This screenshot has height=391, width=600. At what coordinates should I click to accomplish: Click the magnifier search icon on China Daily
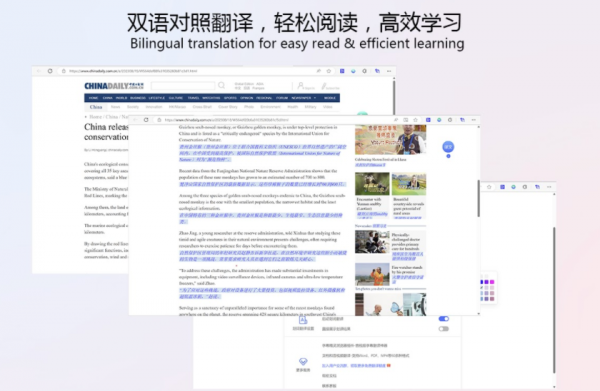click(x=222, y=85)
